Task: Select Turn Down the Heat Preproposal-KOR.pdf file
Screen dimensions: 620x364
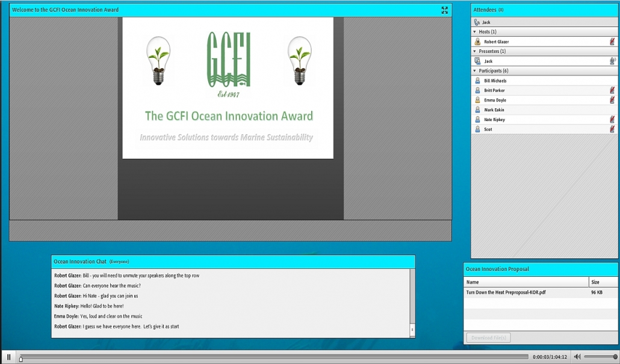Action: [x=506, y=292]
